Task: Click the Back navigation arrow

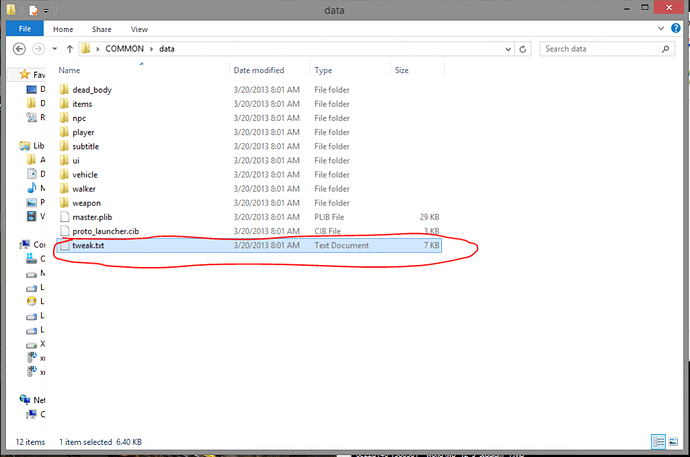Action: click(20, 49)
